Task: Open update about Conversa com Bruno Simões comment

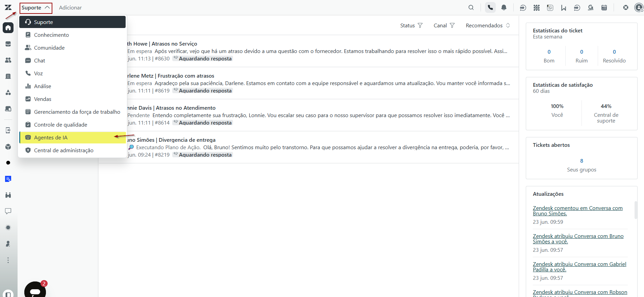Action: [577, 211]
